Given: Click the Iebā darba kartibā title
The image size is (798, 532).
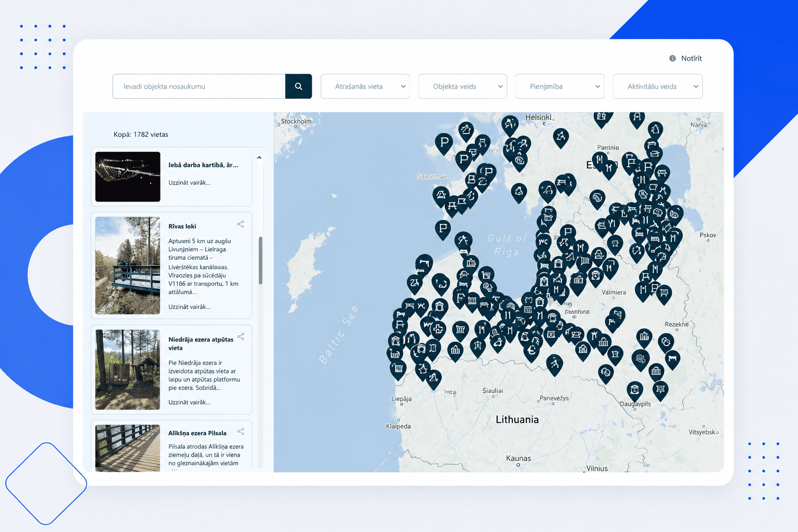Looking at the screenshot, I should (203, 165).
